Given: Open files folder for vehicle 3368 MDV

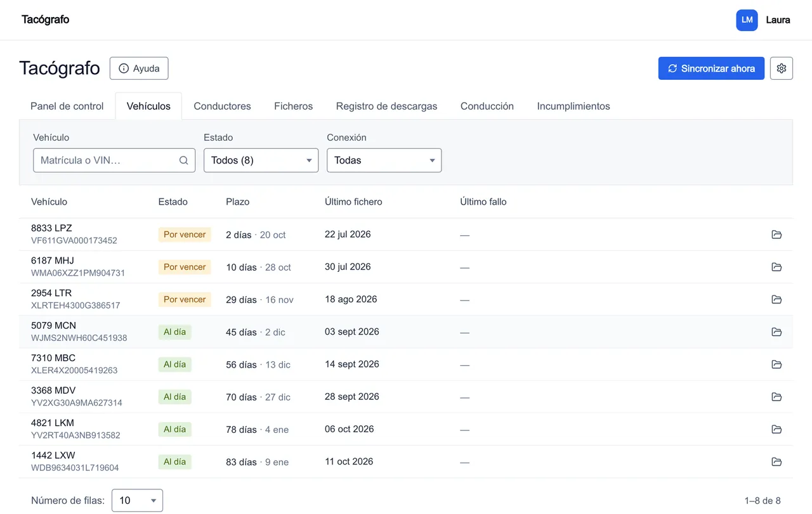Looking at the screenshot, I should coord(776,397).
